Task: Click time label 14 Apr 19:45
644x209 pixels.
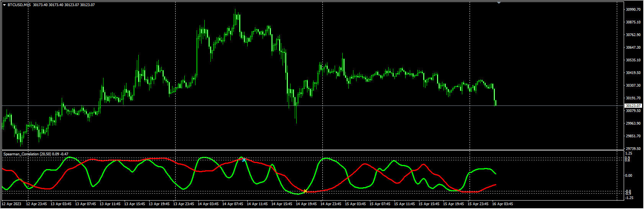Action: 306,204
